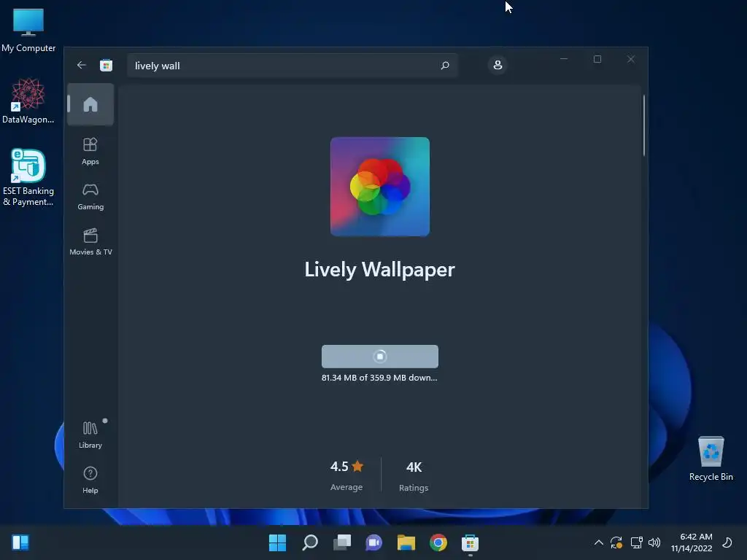Viewport: 747px width, 560px height.
Task: Open the Widgets panel icon
Action: click(20, 542)
